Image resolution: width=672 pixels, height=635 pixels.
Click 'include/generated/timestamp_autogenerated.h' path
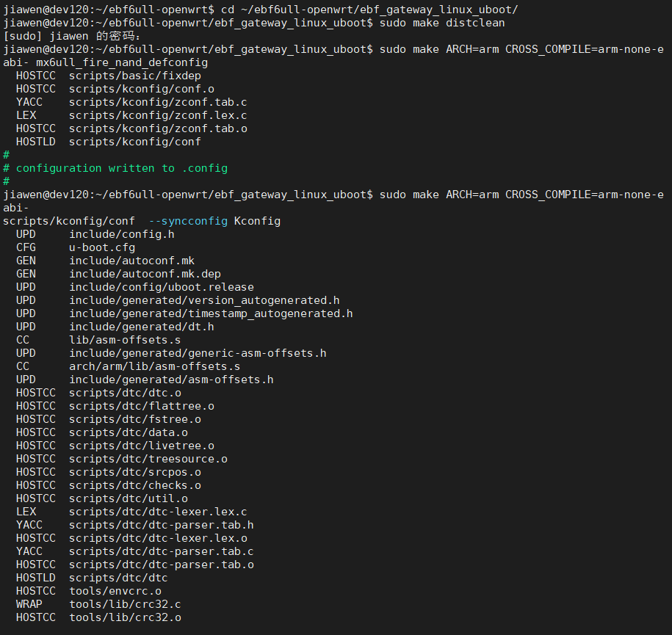(211, 313)
